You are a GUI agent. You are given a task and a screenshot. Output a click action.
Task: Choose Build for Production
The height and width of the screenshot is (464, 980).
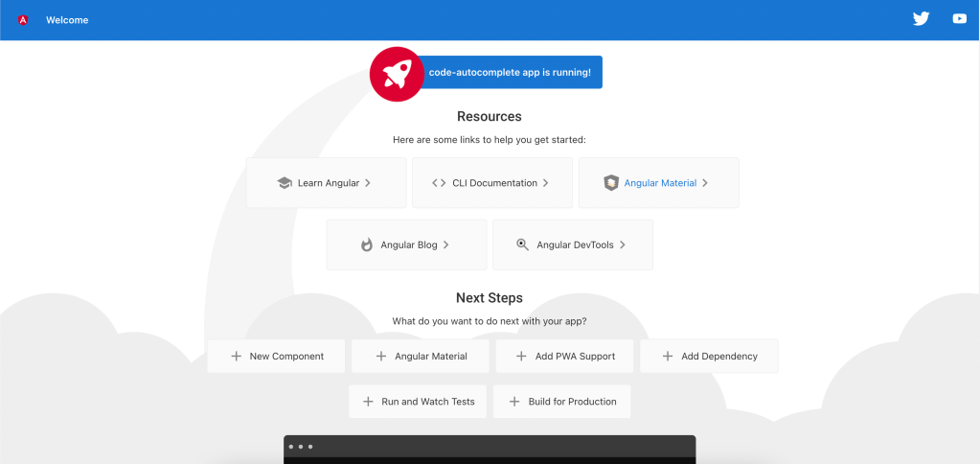[561, 402]
